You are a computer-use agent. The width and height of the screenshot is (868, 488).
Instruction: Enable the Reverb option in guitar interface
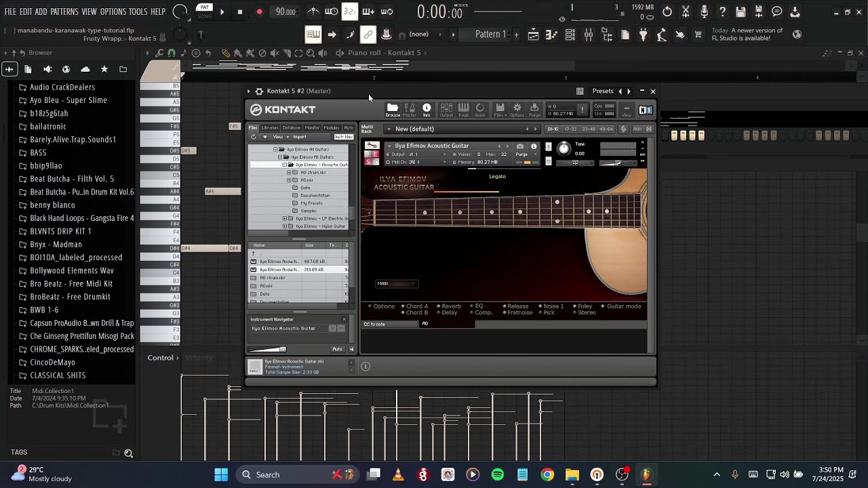pyautogui.click(x=439, y=306)
